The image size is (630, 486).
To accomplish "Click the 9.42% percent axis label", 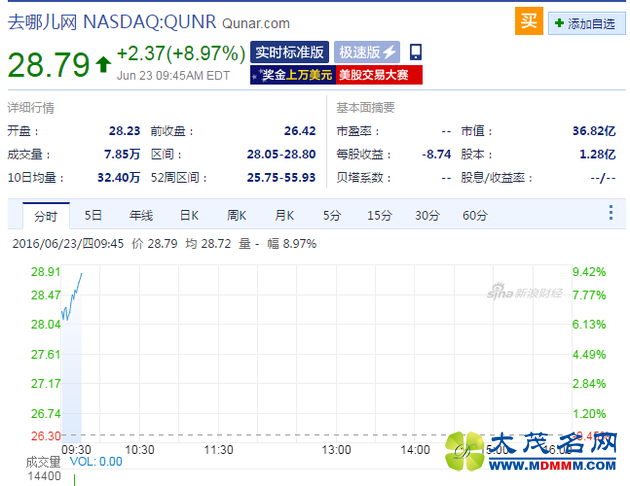I will pos(589,272).
